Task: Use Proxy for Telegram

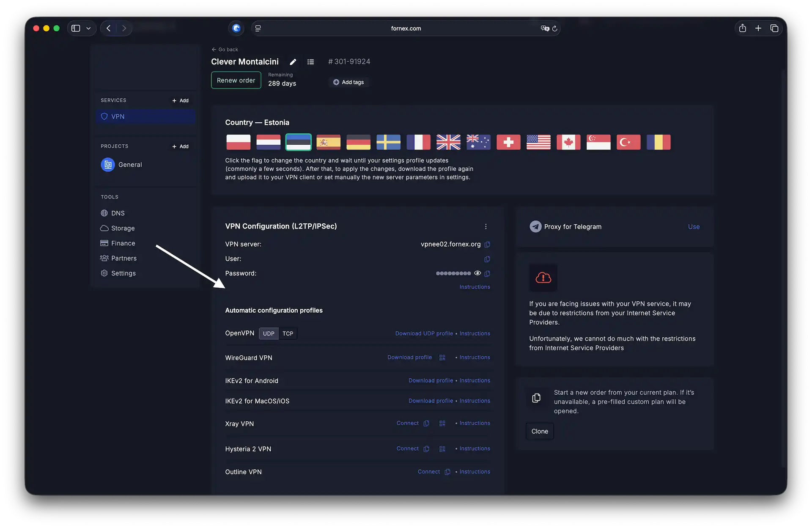Action: [x=694, y=227]
